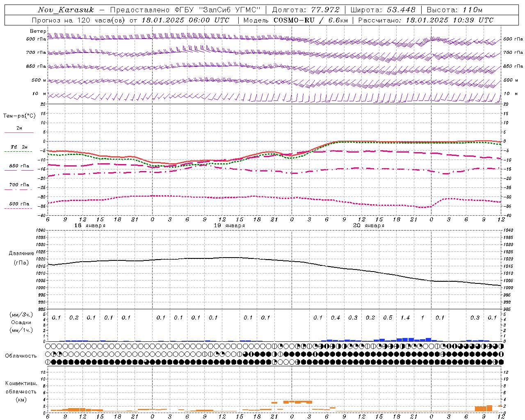Viewport: 525px width, 420px height.
Task: Click the (гПа) unit under Давление
Action: click(21, 262)
